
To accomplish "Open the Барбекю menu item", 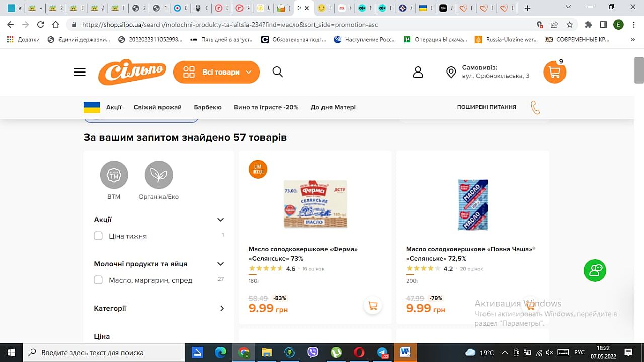I will coord(208,107).
